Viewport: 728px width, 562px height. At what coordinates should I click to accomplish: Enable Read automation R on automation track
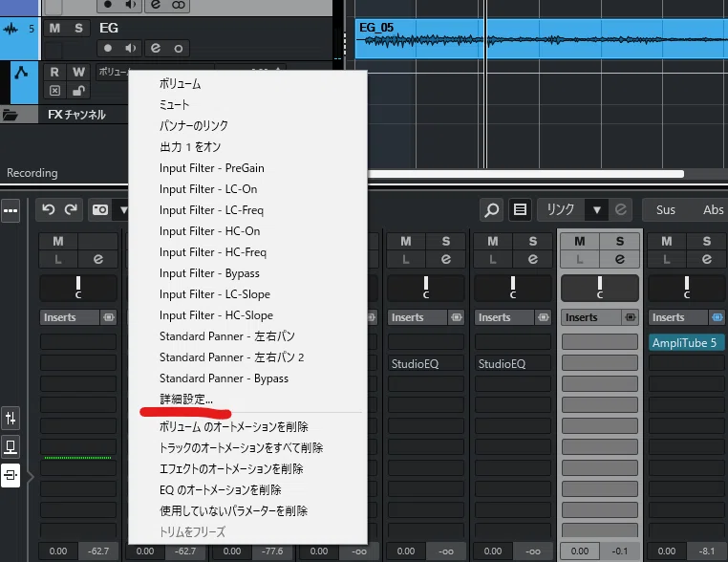tap(54, 72)
